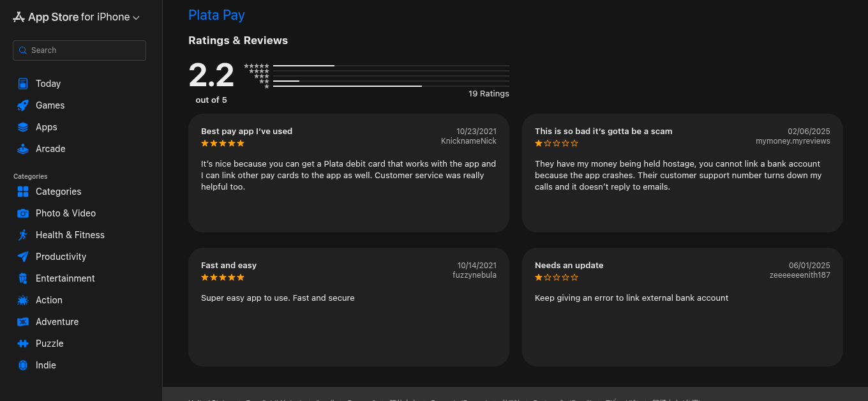Click the Games rocket icon
This screenshot has width=868, height=401.
[x=23, y=105]
